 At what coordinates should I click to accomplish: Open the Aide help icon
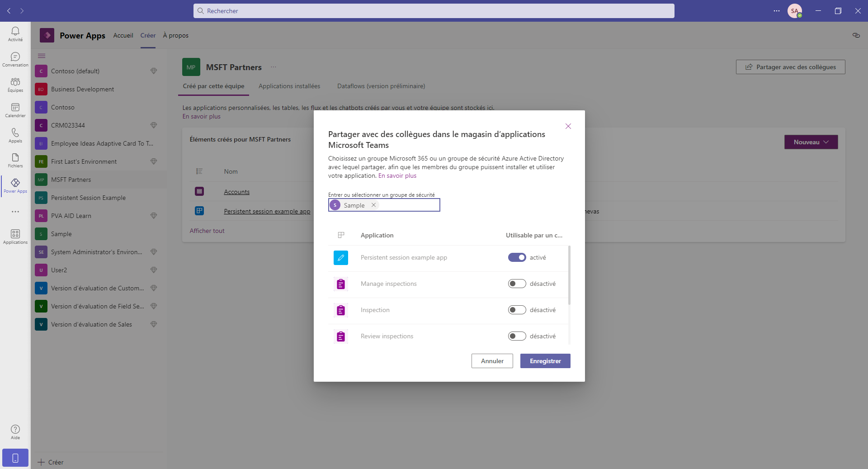point(15,432)
